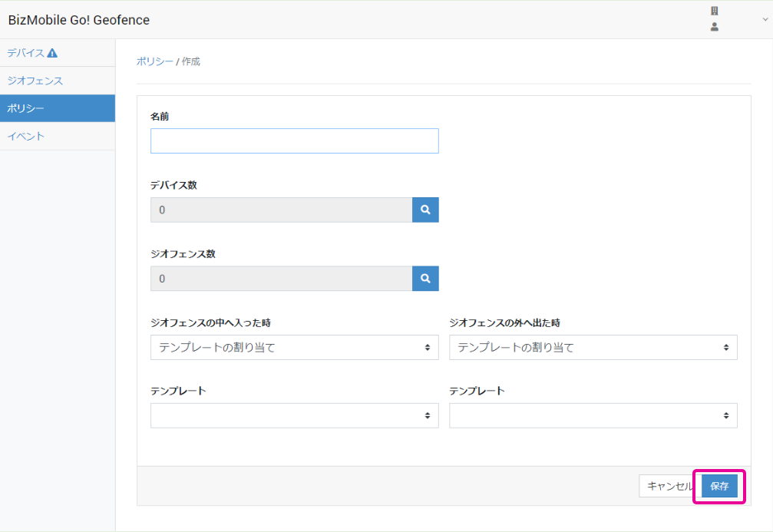Open the ジオフェンスの中へ入った時 dropdown

pos(294,347)
